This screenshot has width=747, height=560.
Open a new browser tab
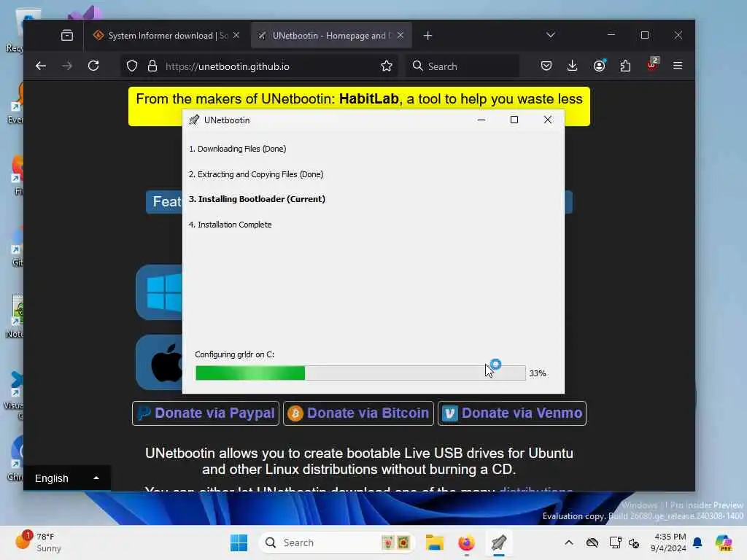coord(427,36)
